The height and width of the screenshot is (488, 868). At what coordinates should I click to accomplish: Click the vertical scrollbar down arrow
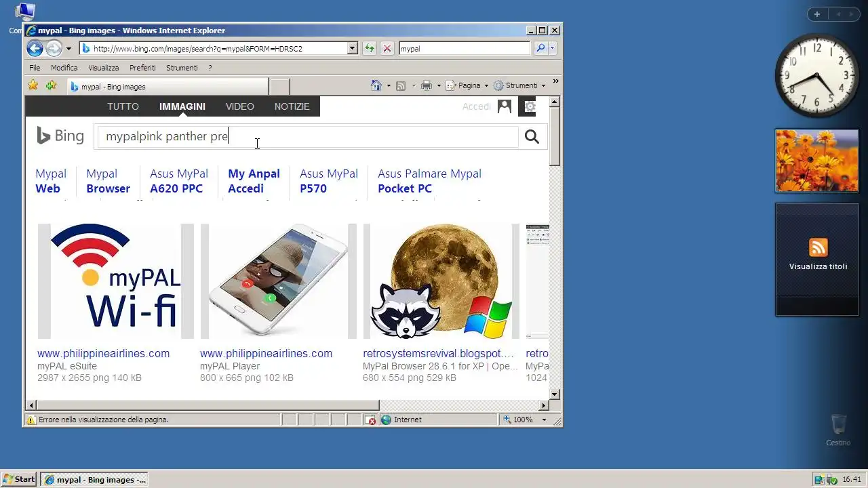(x=554, y=394)
